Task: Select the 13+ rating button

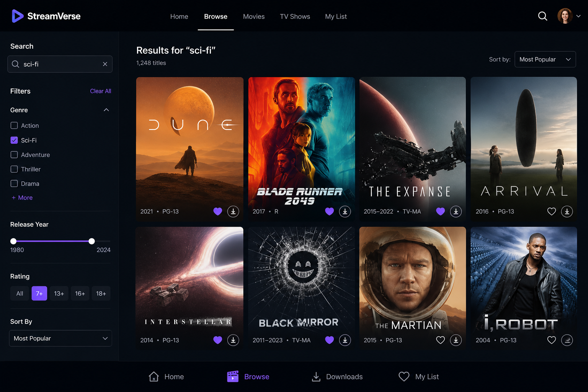Action: [59, 293]
